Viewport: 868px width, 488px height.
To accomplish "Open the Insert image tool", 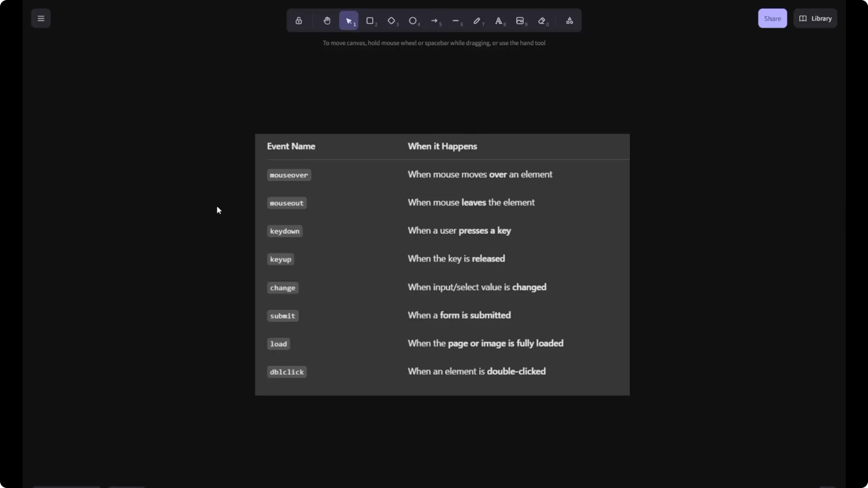I will click(520, 21).
